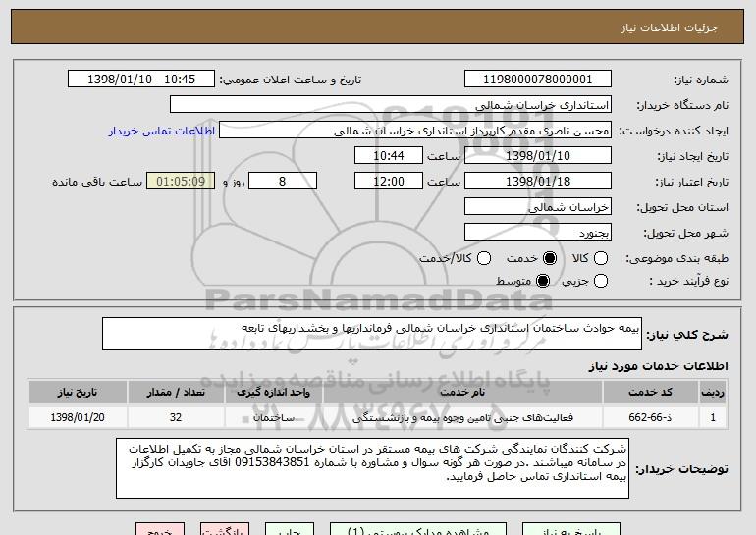Click the شماره نیاز field 1198000078000001
Screen dimensions: 756x535
coord(538,80)
